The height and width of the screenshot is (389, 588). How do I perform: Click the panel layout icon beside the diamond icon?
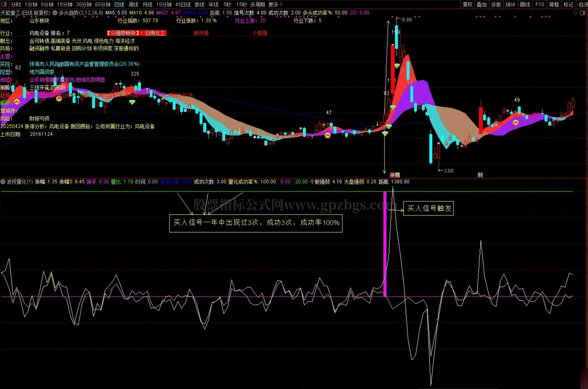583,13
